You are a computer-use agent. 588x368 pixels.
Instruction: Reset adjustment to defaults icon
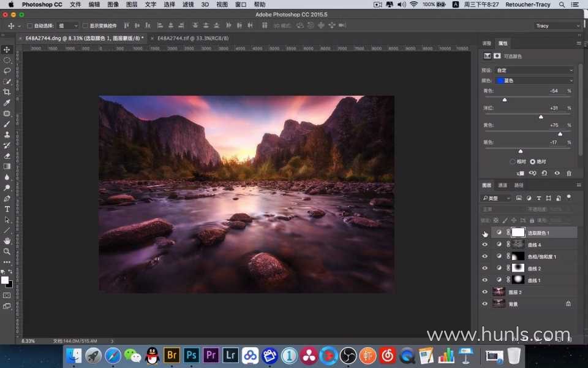545,173
